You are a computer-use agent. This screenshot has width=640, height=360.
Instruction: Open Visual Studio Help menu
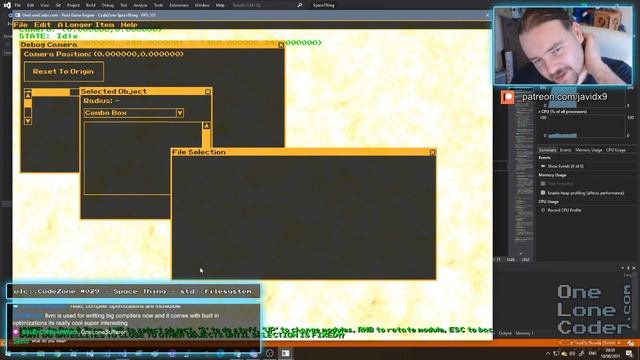[220, 5]
